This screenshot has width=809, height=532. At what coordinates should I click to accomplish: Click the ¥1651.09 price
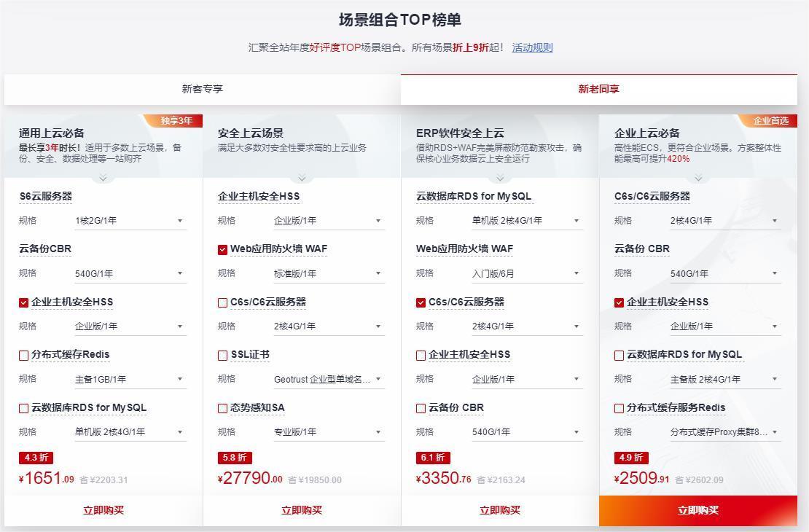(47, 478)
